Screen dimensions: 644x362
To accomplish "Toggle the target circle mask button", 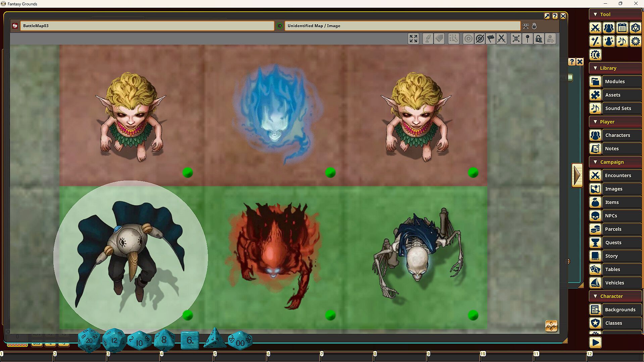I will [x=468, y=39].
